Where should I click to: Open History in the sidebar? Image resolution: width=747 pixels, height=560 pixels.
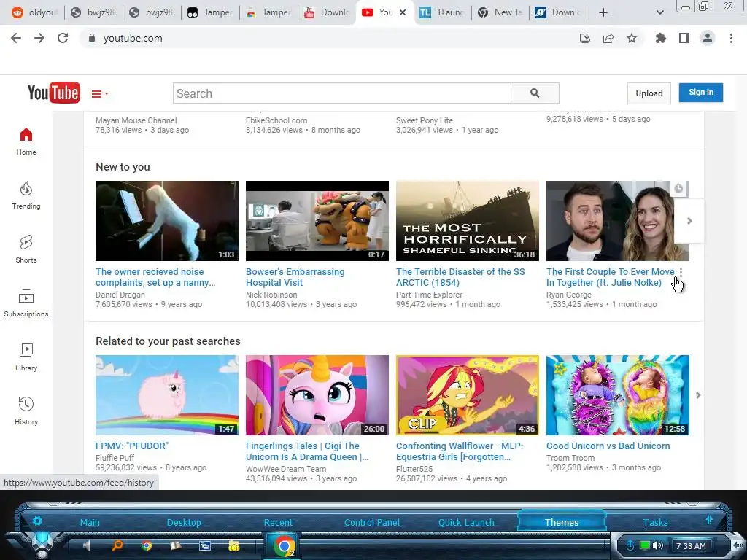(26, 411)
